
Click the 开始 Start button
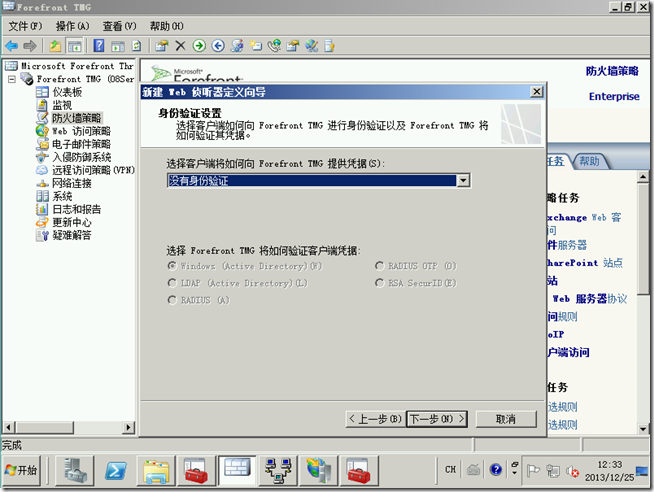22,470
